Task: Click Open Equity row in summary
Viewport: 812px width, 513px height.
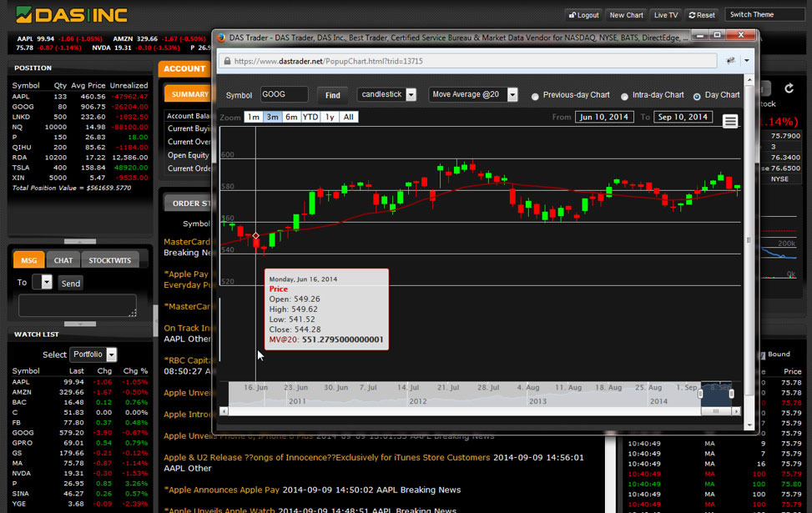Action: (188, 155)
